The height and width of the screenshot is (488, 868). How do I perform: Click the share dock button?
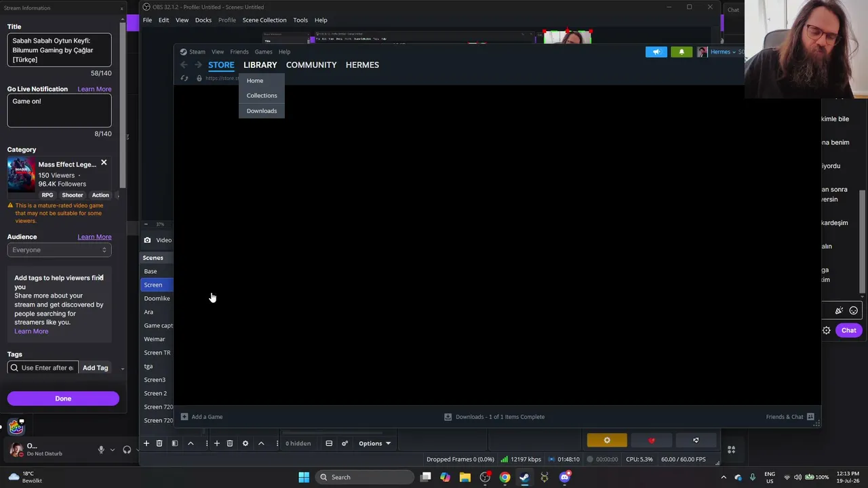(x=696, y=441)
